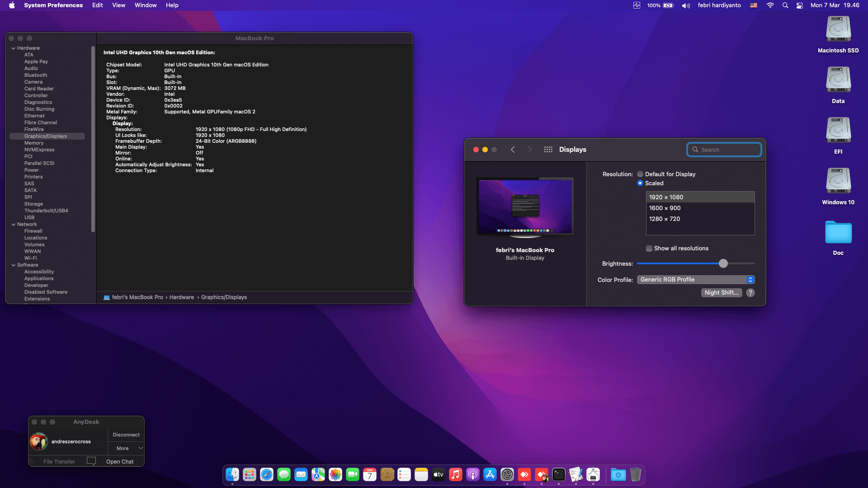Viewport: 868px width, 488px height.
Task: Disconnect the AnyDesk session
Action: click(126, 435)
